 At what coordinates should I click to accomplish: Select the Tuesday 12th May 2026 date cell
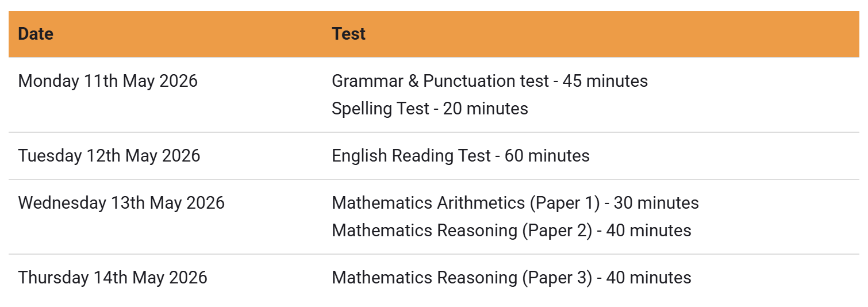point(166,156)
